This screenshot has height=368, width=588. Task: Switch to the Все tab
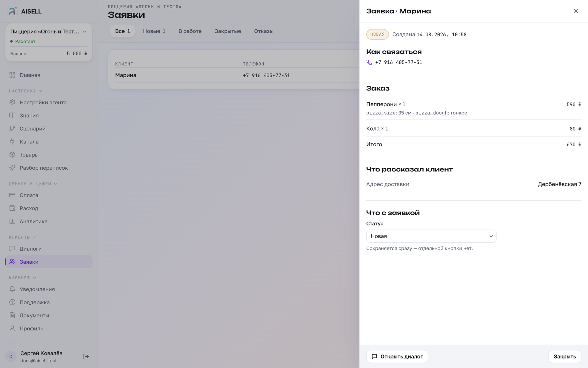[123, 31]
